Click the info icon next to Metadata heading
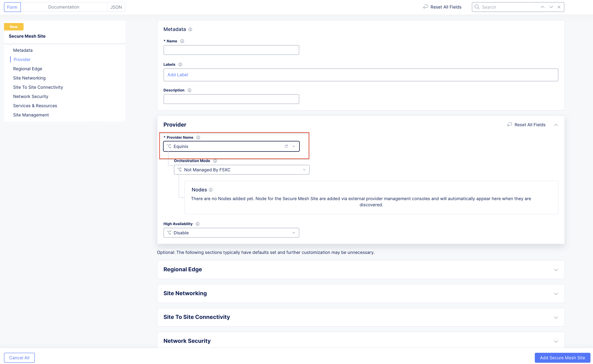Screen dimensions: 593x364 click(190, 29)
